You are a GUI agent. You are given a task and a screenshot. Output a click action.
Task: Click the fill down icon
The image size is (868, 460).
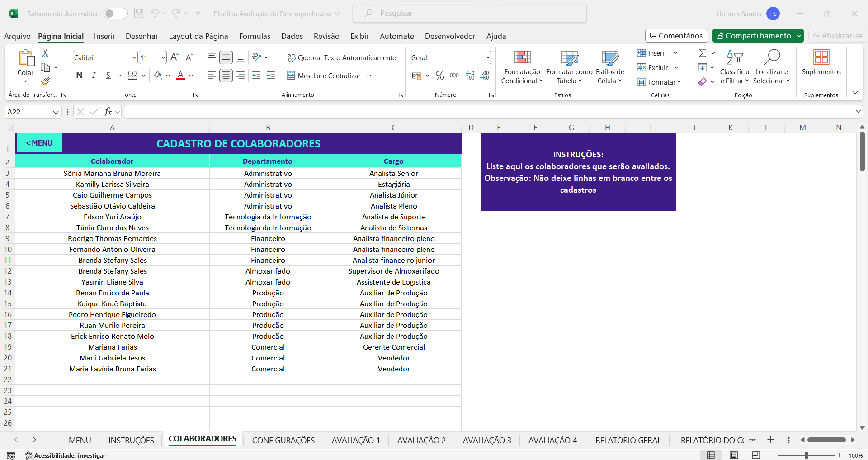(703, 67)
